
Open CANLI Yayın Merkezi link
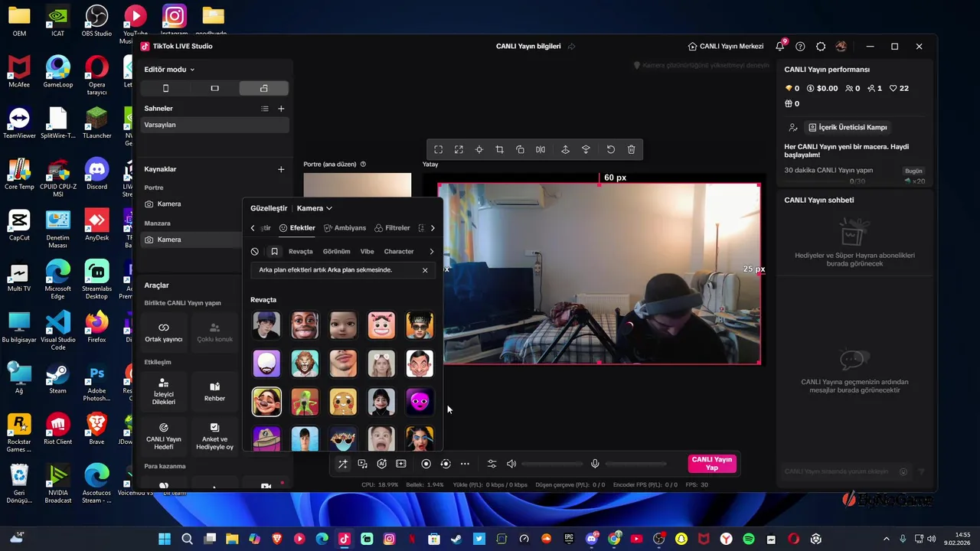click(x=726, y=47)
